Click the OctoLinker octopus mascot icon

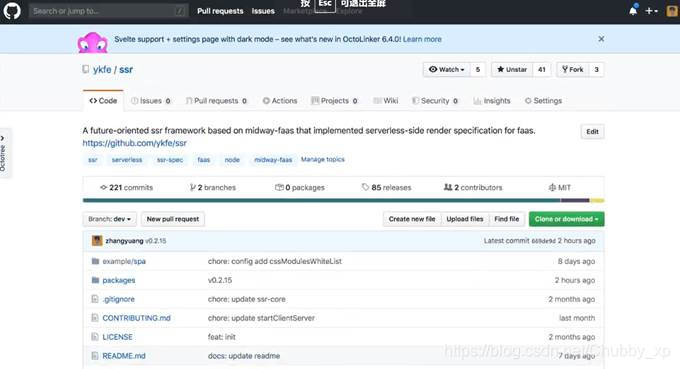point(92,42)
